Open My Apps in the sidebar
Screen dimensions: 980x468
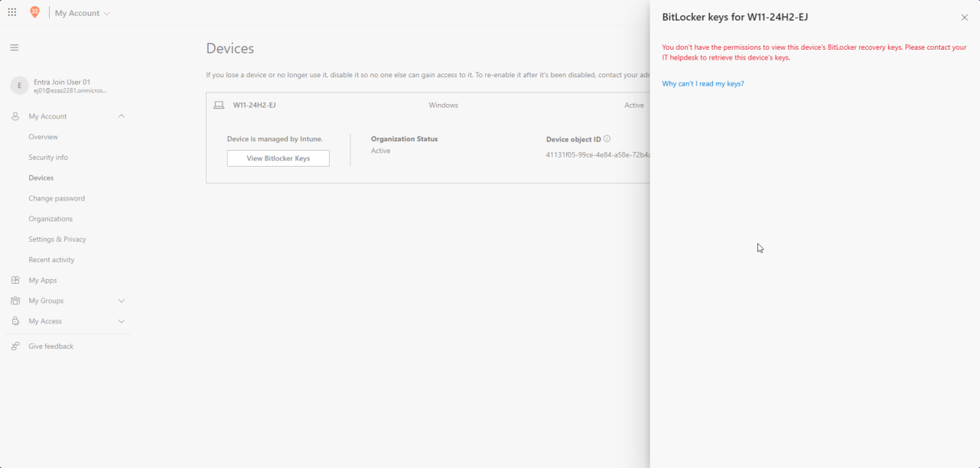tap(43, 281)
